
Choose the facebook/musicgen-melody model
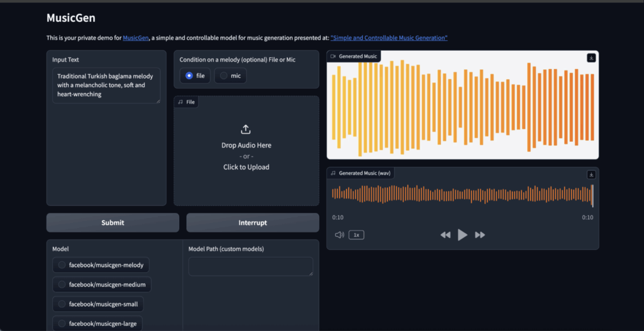click(62, 265)
